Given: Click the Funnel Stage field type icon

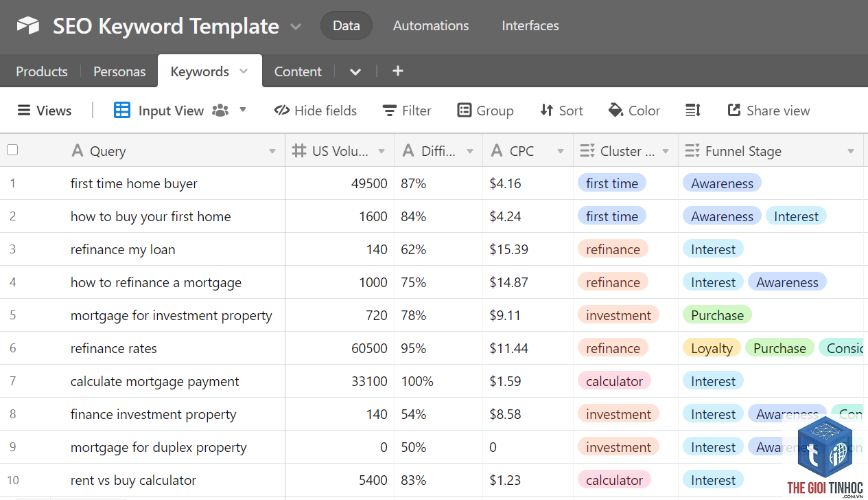Looking at the screenshot, I should pos(692,151).
